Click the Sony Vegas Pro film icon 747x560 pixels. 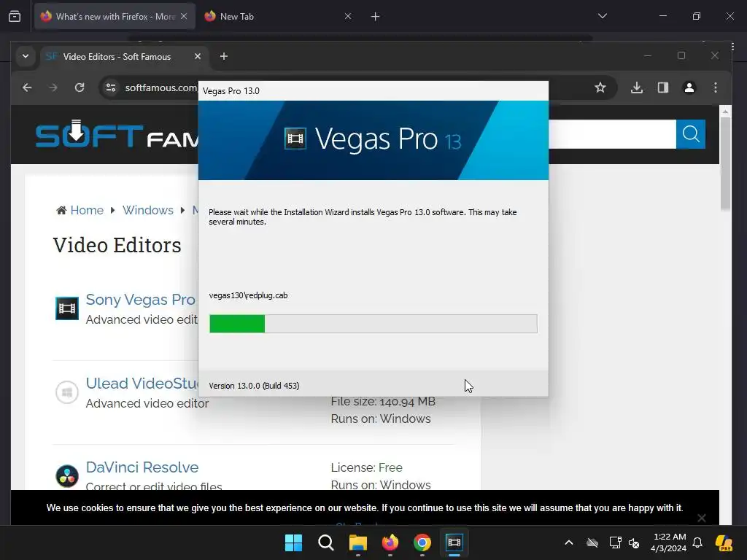[67, 308]
